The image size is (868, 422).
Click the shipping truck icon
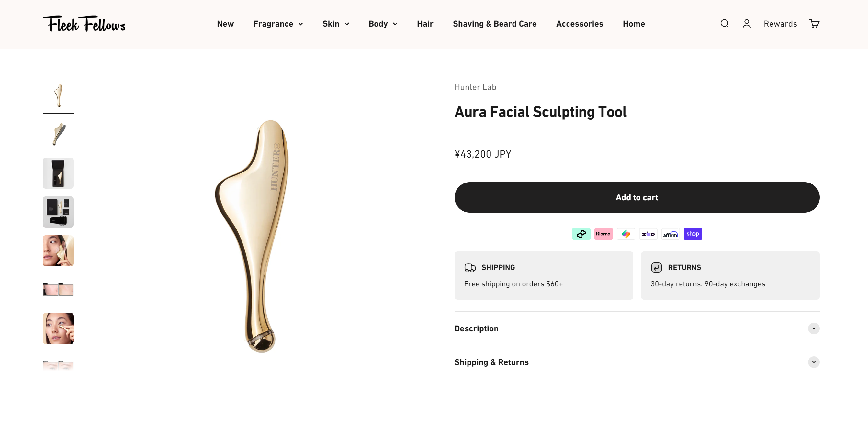point(470,267)
